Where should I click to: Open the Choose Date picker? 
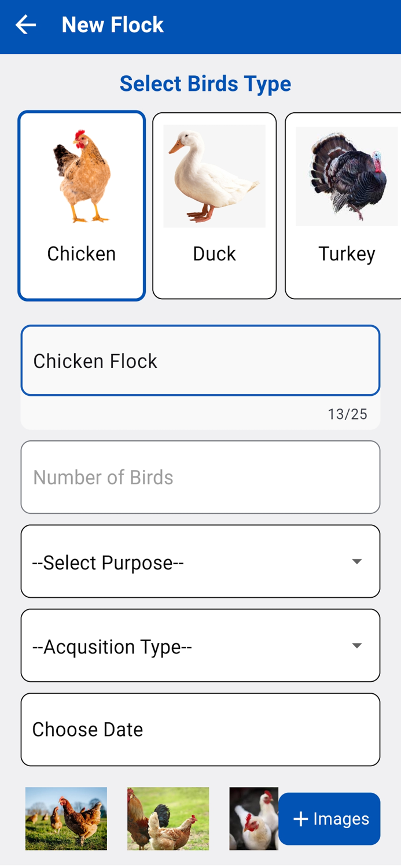(x=200, y=729)
